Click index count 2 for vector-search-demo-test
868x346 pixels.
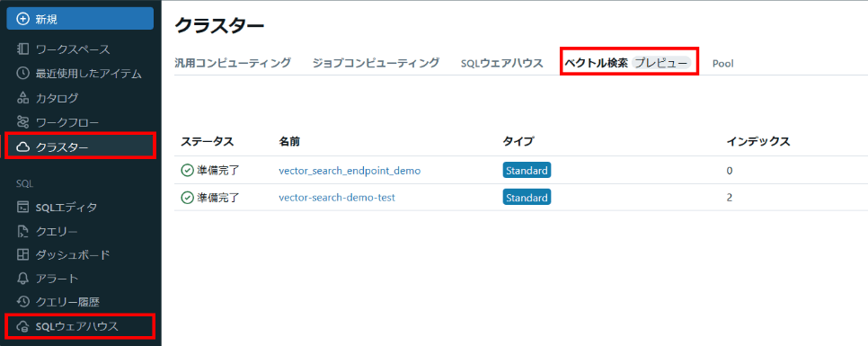(x=730, y=198)
